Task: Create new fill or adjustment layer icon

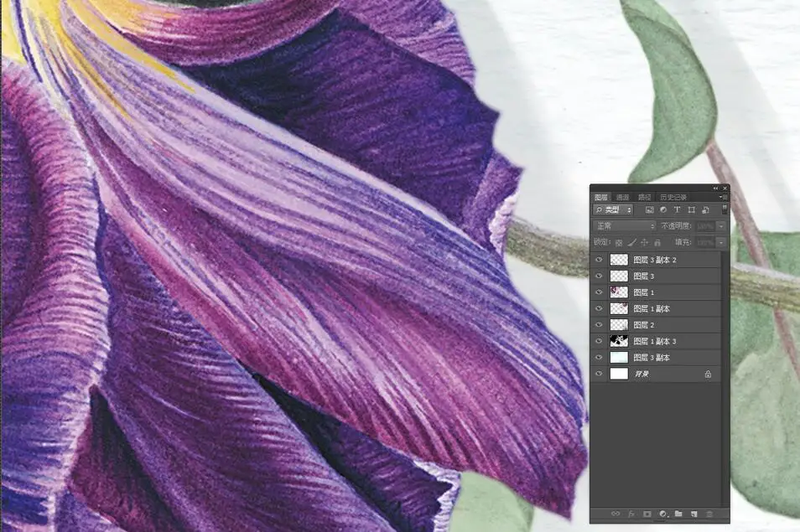Action: (662, 514)
